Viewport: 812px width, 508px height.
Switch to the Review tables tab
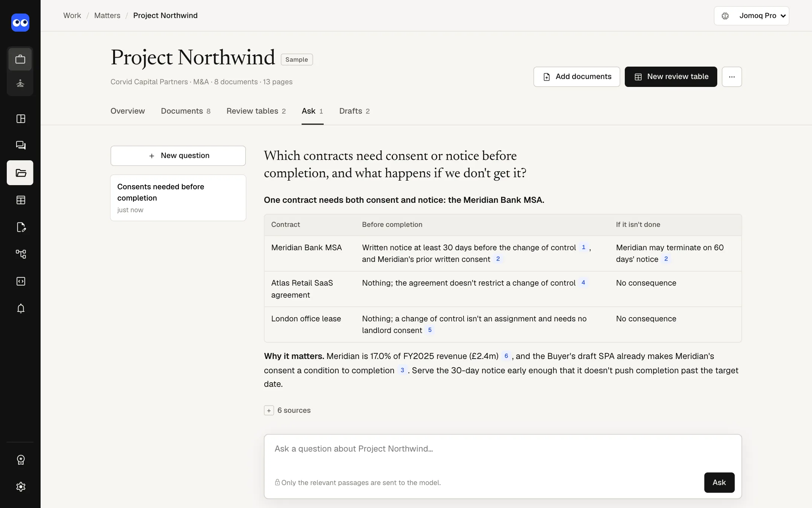click(x=256, y=111)
